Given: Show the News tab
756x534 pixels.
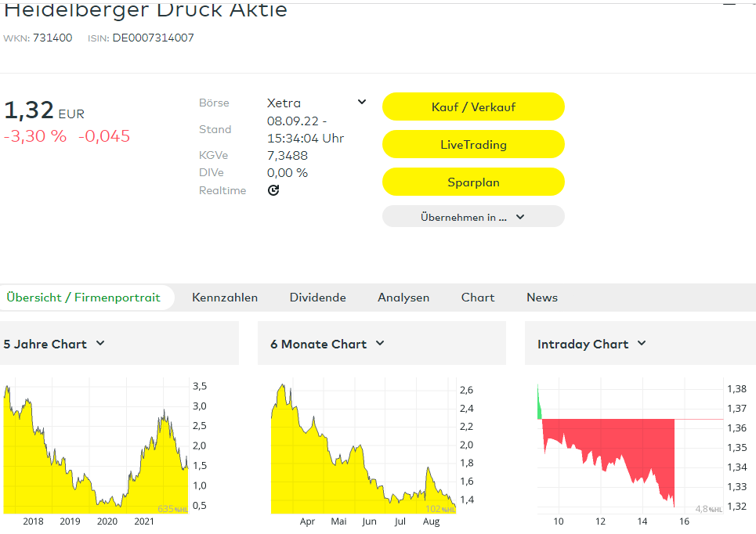Looking at the screenshot, I should pyautogui.click(x=542, y=298).
